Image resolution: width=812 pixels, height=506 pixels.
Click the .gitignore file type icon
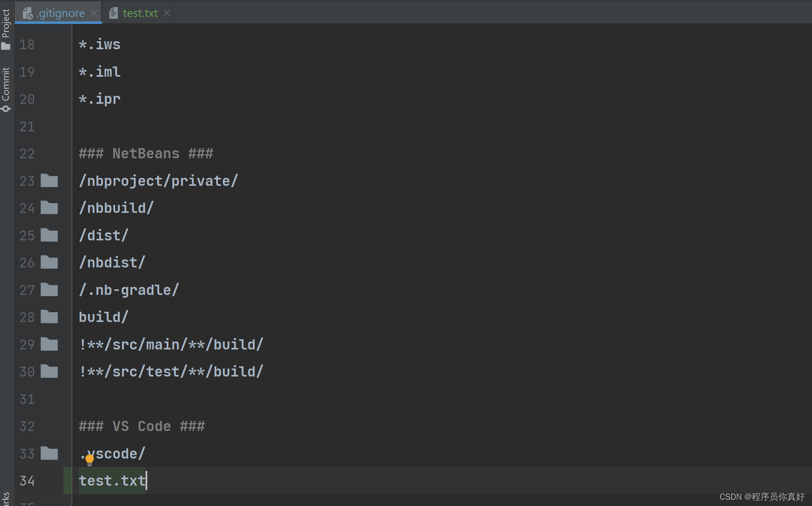tap(28, 13)
